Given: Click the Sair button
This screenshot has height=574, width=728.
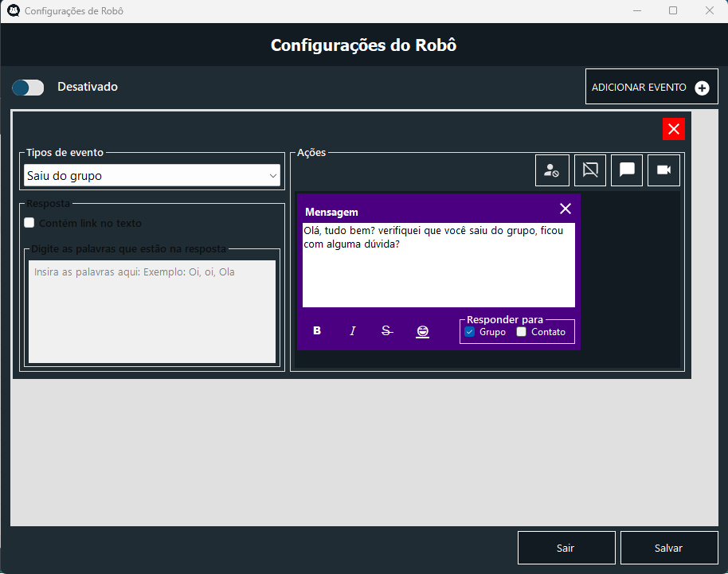Looking at the screenshot, I should (566, 548).
